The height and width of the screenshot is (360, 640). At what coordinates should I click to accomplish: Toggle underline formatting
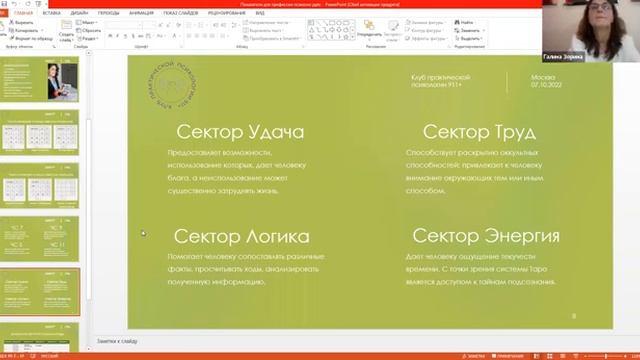click(x=125, y=36)
